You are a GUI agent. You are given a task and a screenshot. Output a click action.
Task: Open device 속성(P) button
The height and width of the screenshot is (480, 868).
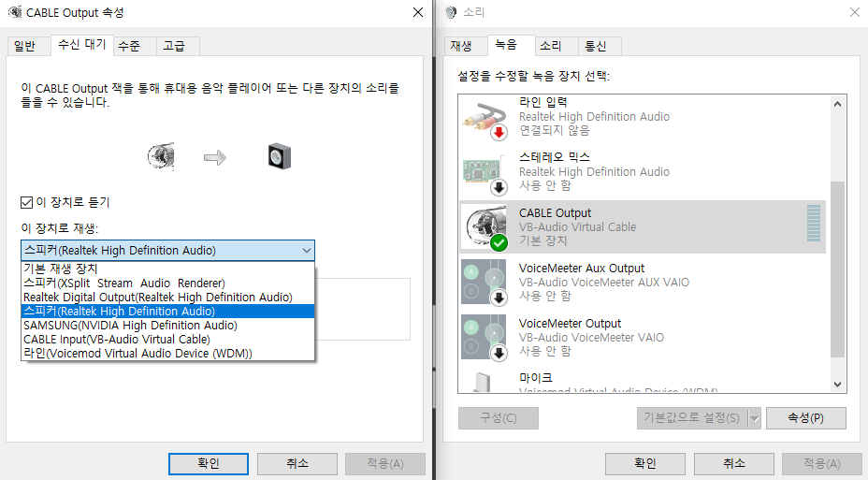(806, 418)
